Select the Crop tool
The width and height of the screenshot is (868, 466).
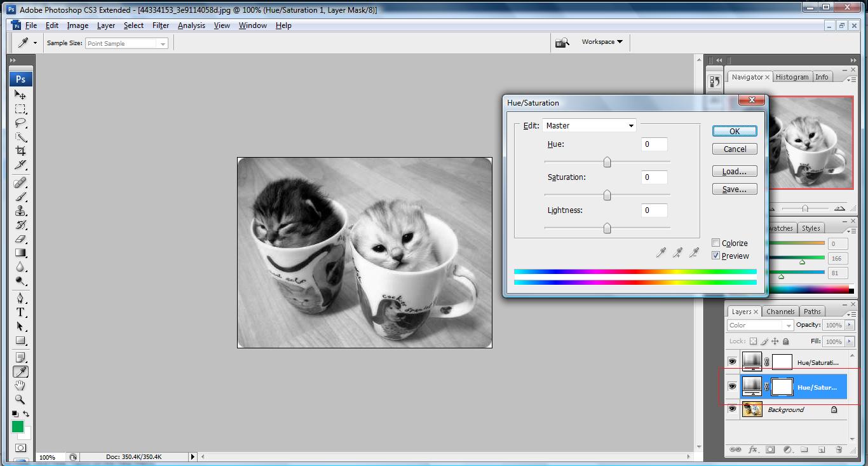coord(20,151)
